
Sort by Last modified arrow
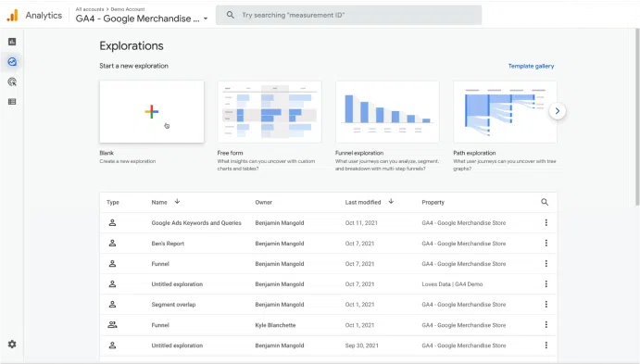[391, 201]
